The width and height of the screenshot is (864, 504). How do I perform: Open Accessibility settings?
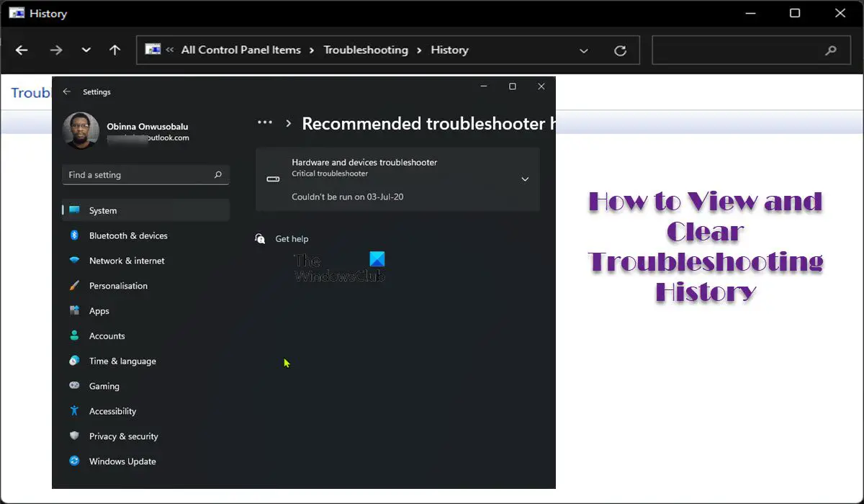(x=146, y=411)
